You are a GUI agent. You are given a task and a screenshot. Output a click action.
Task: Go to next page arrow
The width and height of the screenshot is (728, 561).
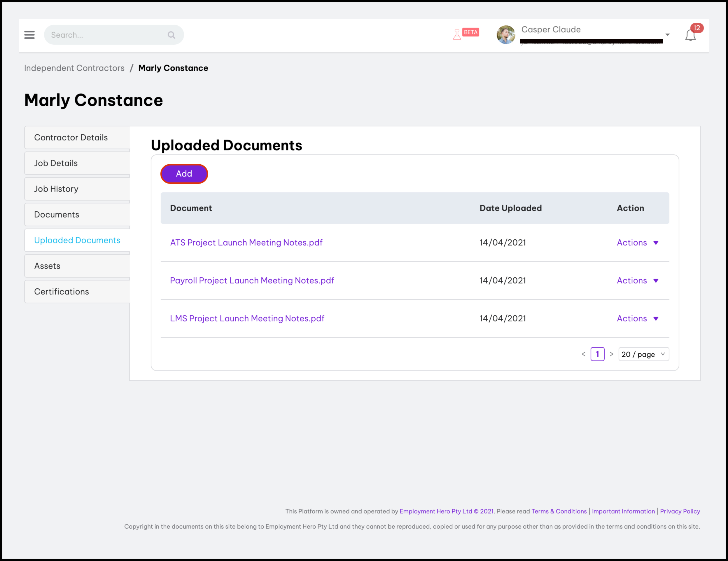tap(611, 354)
